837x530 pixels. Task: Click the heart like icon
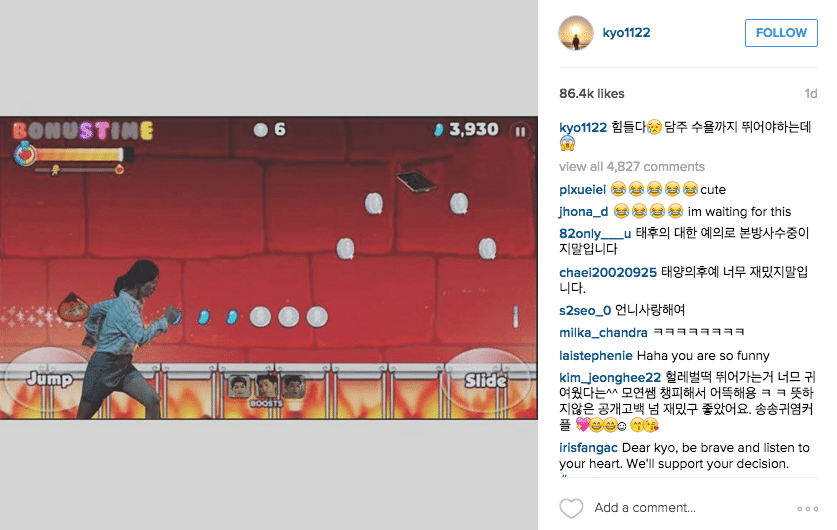[571, 508]
